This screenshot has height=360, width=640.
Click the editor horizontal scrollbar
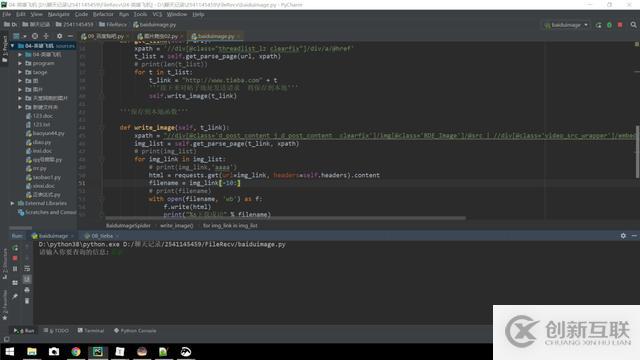[x=285, y=218]
